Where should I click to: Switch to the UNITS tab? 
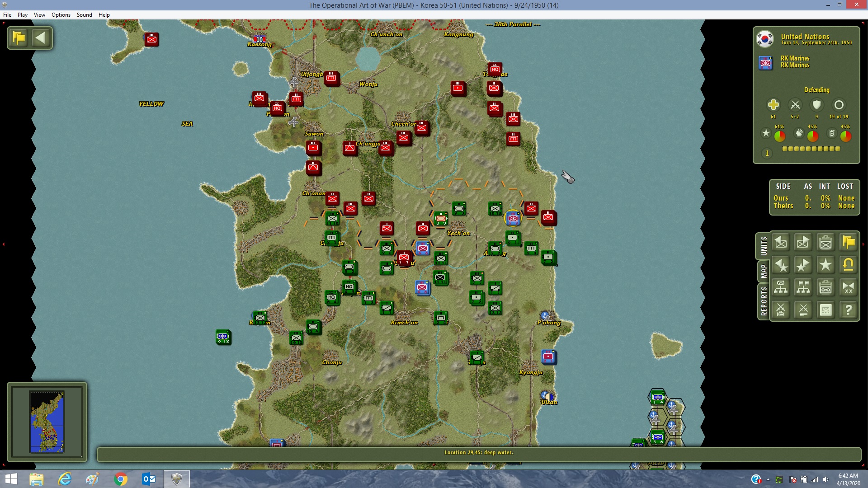(x=764, y=246)
